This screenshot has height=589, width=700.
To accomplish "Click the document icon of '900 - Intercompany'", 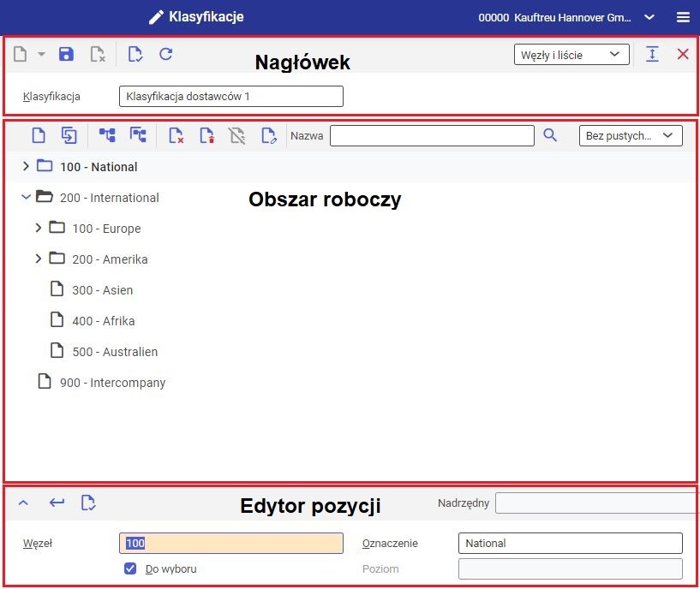I will tap(45, 381).
